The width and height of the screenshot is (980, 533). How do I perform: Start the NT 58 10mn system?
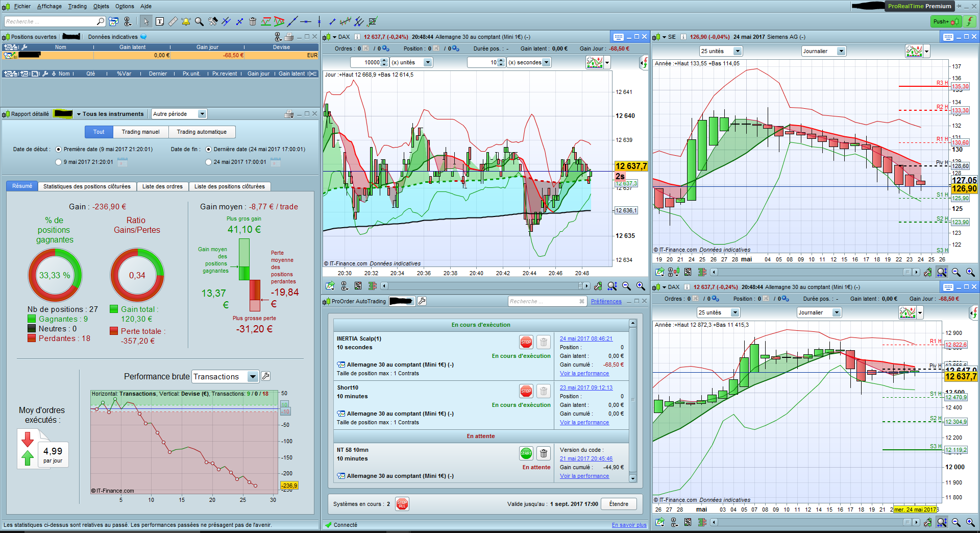pyautogui.click(x=526, y=453)
